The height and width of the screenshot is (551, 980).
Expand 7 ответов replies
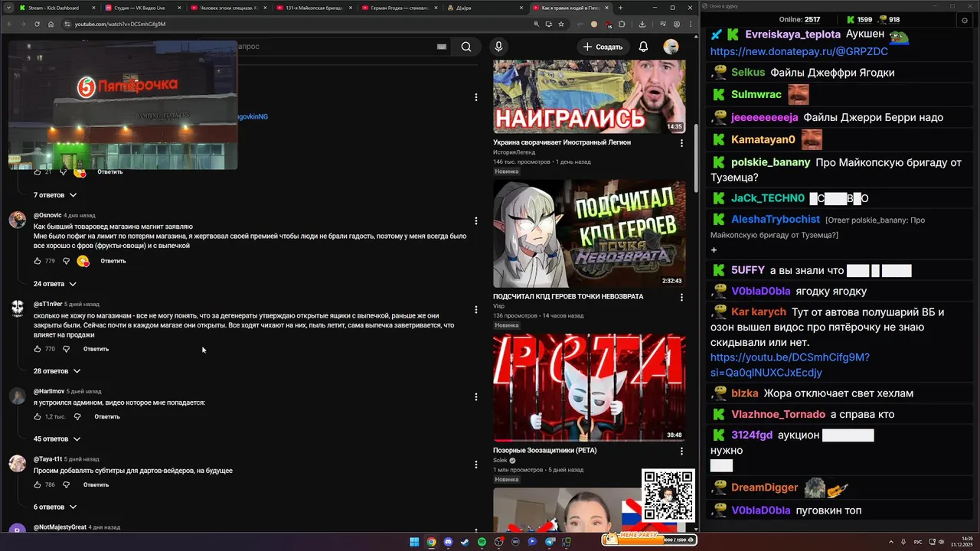click(54, 195)
